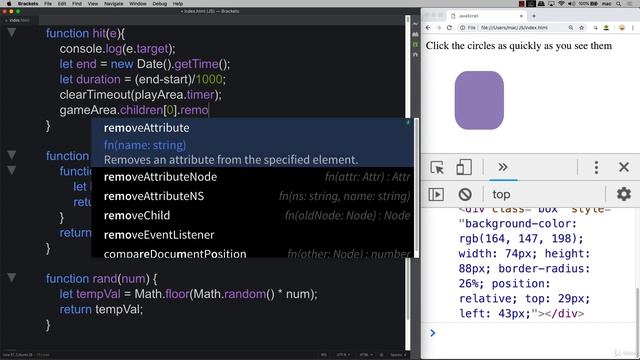Open the Edit menu
Screen dimensions: 640x360
pos(62,4)
